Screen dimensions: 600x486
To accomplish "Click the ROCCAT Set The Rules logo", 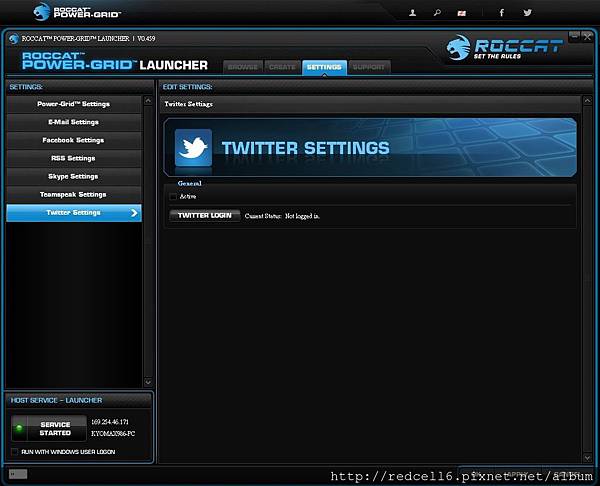I will coord(504,48).
